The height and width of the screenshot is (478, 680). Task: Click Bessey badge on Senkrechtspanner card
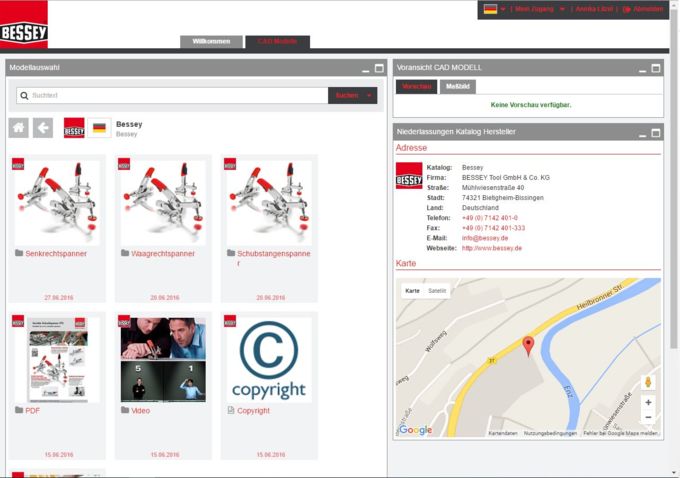[18, 164]
